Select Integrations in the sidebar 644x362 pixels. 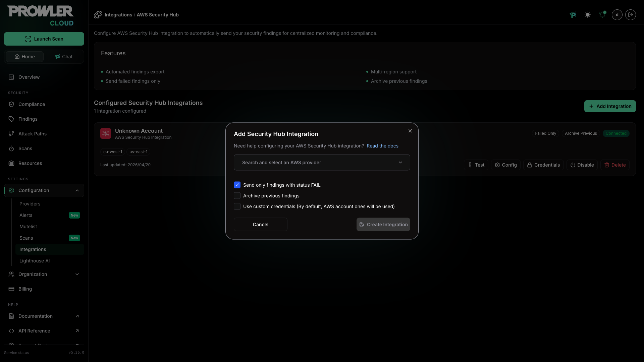[x=50, y=249]
